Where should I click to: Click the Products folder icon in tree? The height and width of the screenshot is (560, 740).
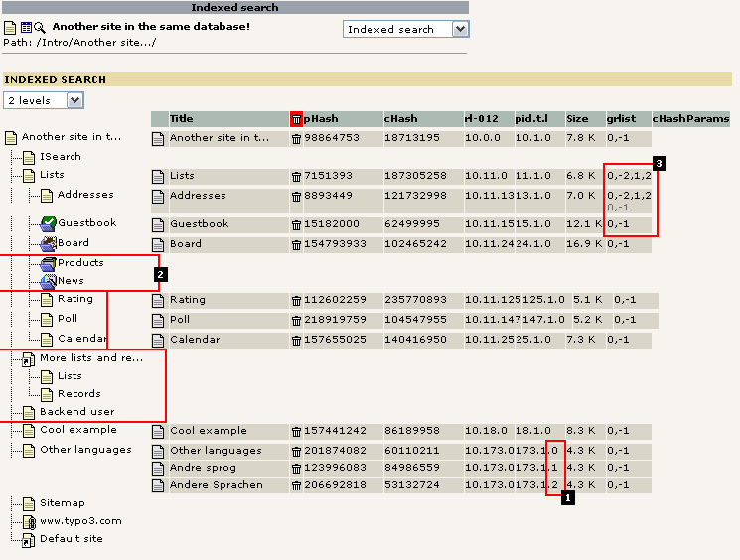pyautogui.click(x=48, y=263)
